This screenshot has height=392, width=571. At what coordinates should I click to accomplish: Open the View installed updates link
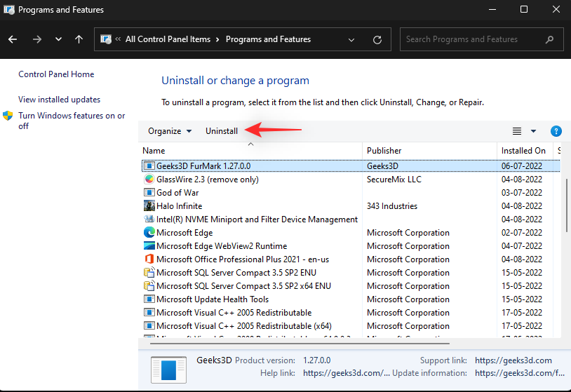point(60,100)
